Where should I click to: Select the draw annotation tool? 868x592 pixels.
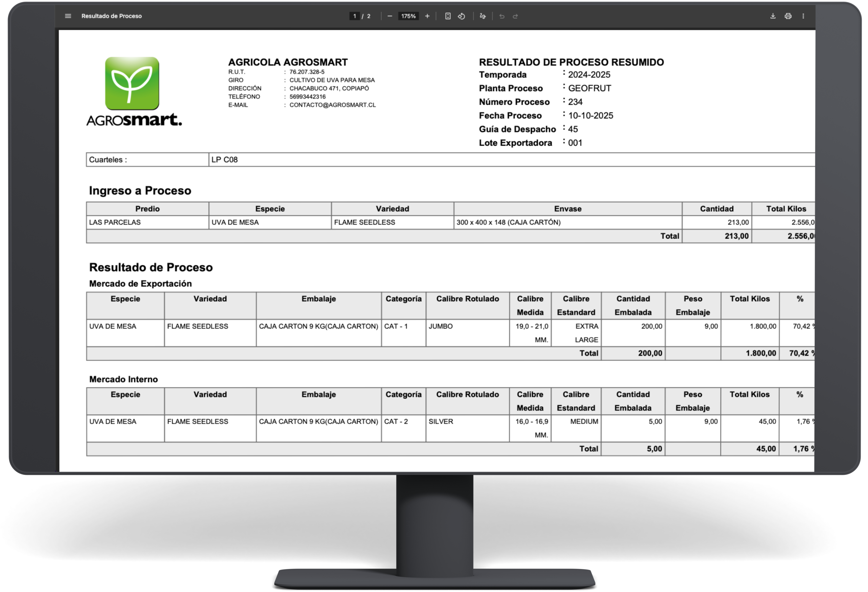(483, 16)
